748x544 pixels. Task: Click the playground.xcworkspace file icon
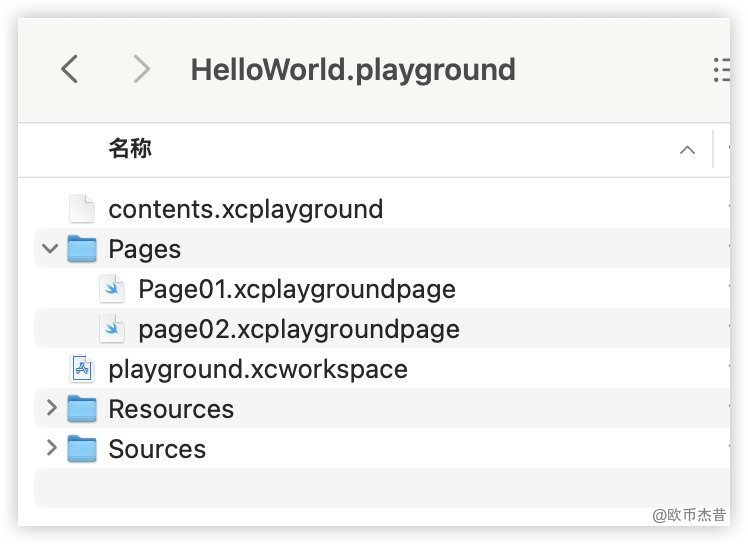coord(82,369)
